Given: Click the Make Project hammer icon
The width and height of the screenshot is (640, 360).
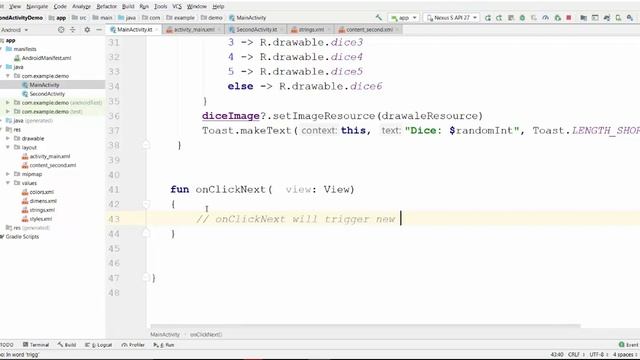Looking at the screenshot, I should point(379,18).
